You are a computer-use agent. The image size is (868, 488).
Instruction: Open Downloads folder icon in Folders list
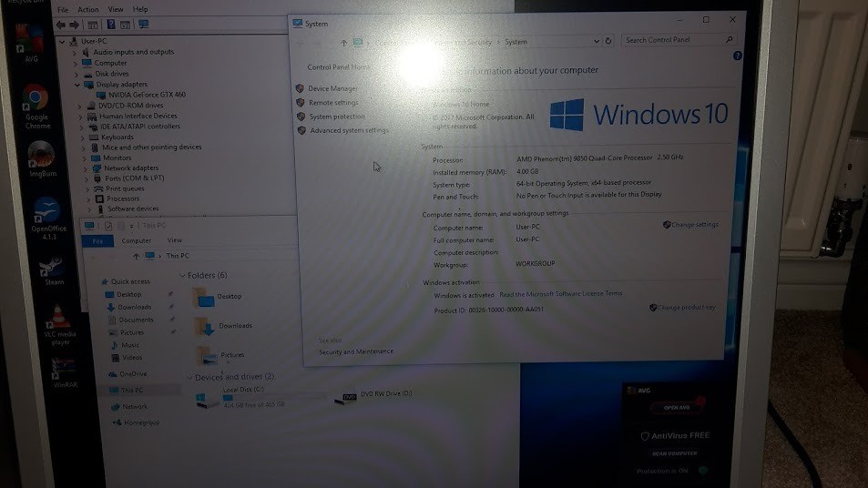205,327
